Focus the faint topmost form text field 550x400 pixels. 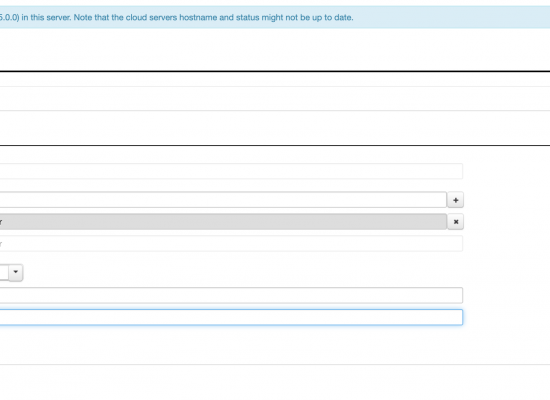(x=232, y=171)
